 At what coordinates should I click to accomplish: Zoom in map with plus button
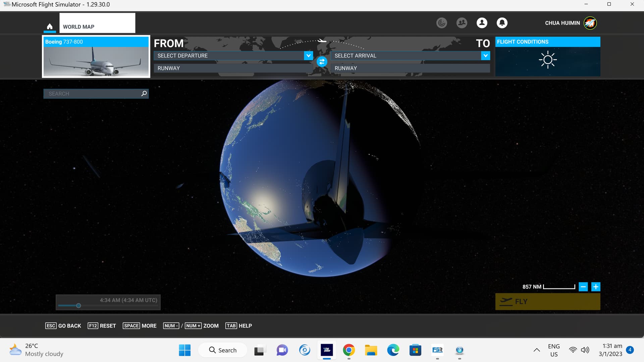pyautogui.click(x=596, y=287)
